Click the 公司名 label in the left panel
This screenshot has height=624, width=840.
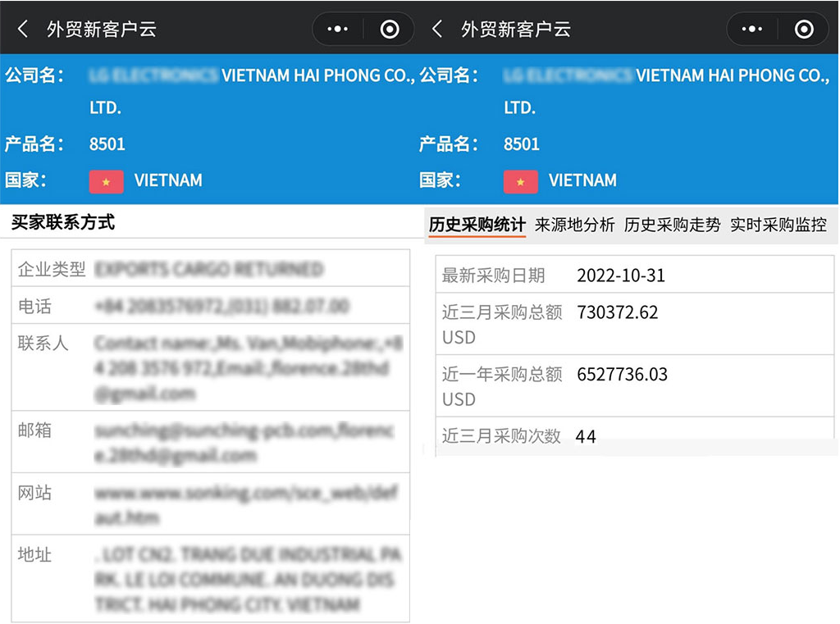click(x=34, y=75)
